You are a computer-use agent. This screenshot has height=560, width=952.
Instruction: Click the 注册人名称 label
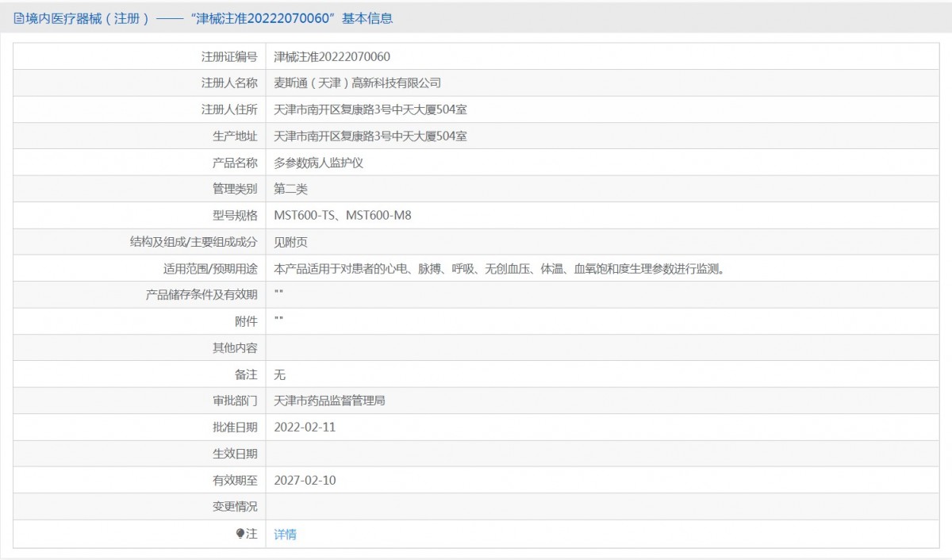pos(229,82)
